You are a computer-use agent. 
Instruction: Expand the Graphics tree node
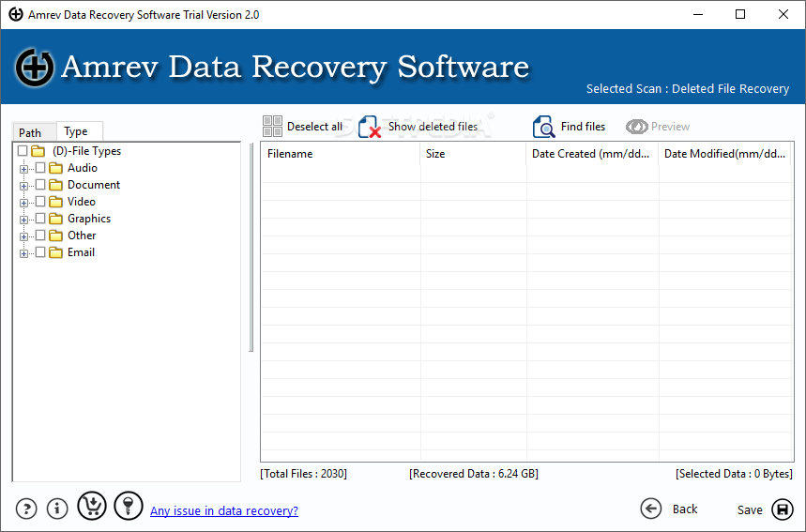tap(23, 220)
